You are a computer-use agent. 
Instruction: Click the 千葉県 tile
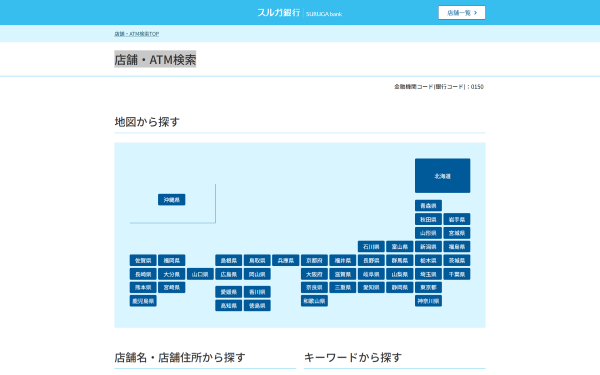click(457, 274)
